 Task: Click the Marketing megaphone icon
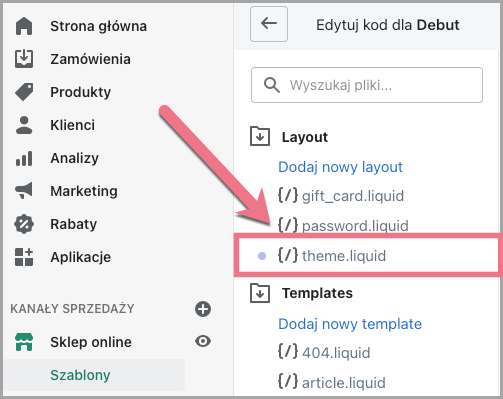(24, 191)
